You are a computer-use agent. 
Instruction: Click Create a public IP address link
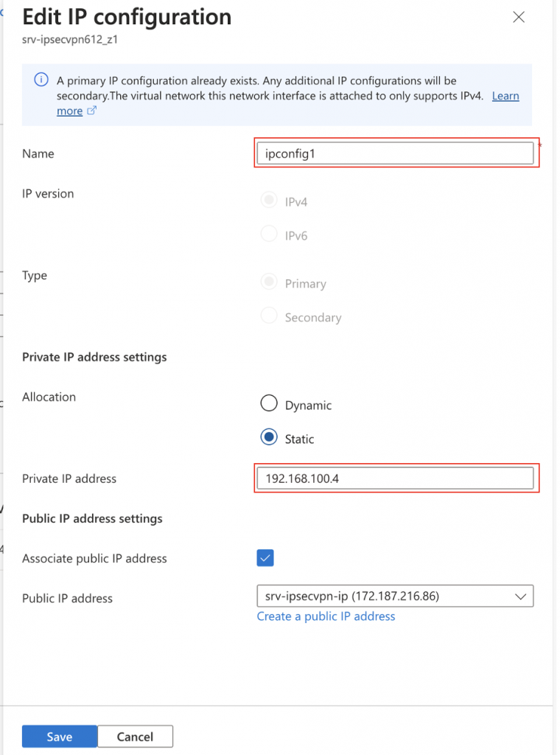(326, 616)
